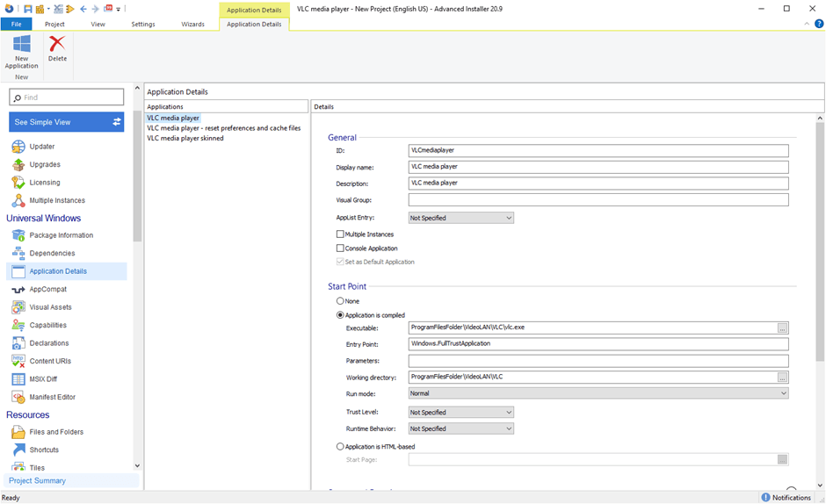The image size is (826, 504).
Task: Click the Visual Group input field
Action: click(598, 199)
